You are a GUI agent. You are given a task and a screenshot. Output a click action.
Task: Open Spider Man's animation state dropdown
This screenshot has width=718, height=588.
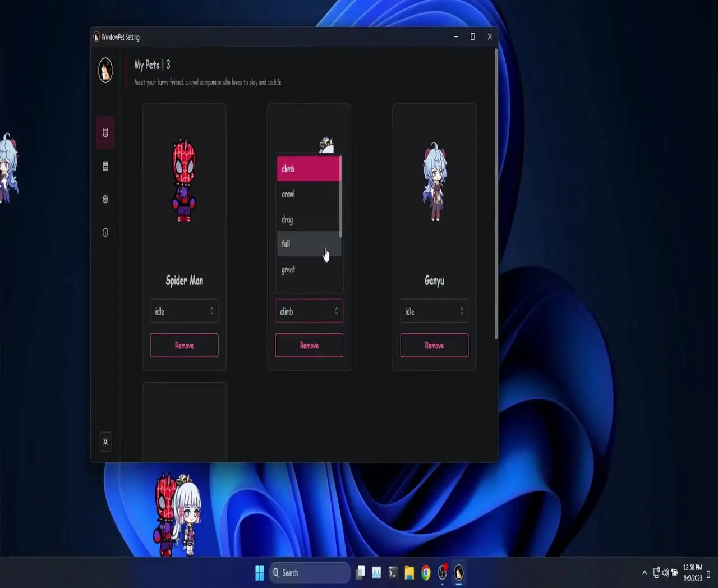(x=184, y=311)
